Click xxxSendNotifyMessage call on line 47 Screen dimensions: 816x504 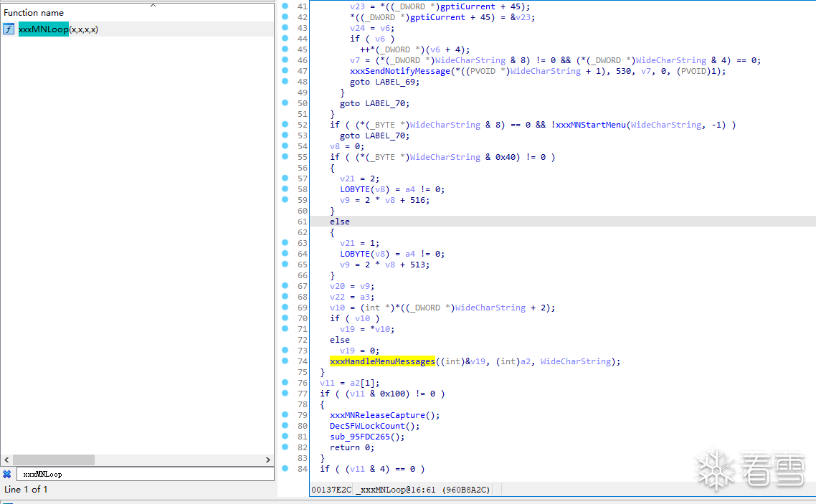pyautogui.click(x=399, y=71)
